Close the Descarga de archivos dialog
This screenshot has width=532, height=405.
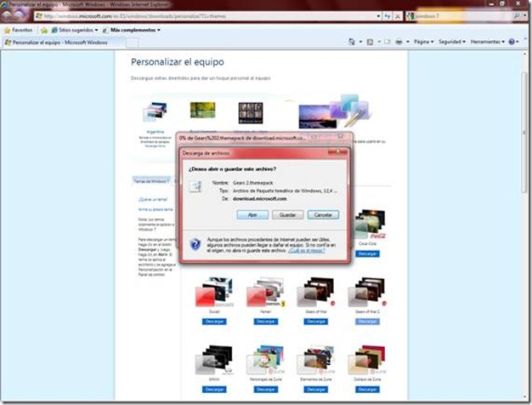coord(338,153)
